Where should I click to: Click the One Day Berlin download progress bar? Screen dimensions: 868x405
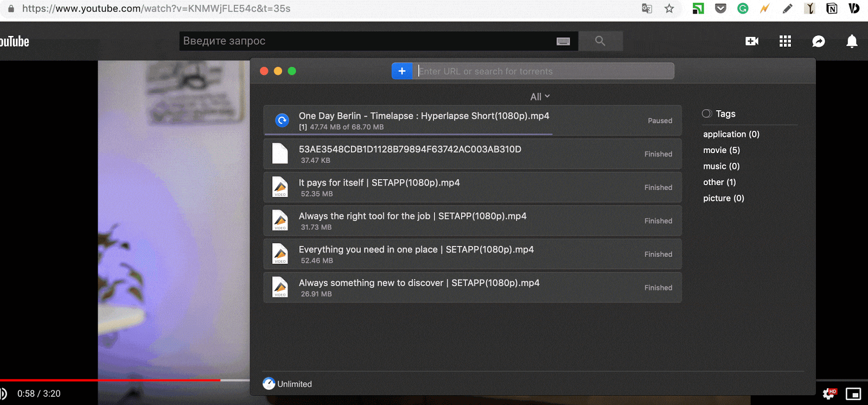(409, 134)
